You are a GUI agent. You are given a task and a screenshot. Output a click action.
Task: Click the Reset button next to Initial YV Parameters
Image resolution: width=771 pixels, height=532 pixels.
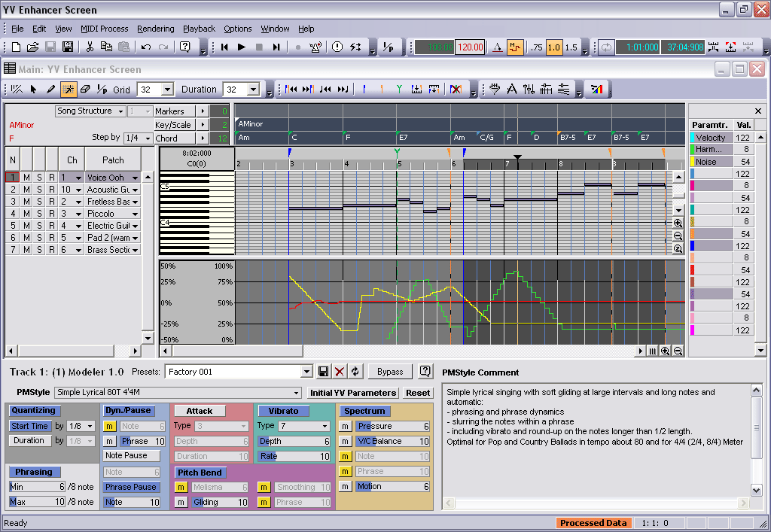[419, 392]
